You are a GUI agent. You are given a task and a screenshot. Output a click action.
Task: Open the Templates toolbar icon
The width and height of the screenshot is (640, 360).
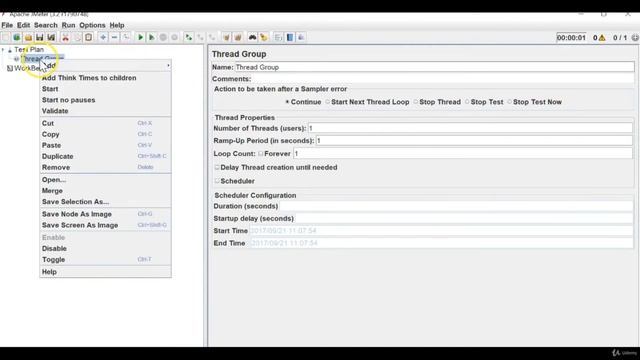coord(17,38)
